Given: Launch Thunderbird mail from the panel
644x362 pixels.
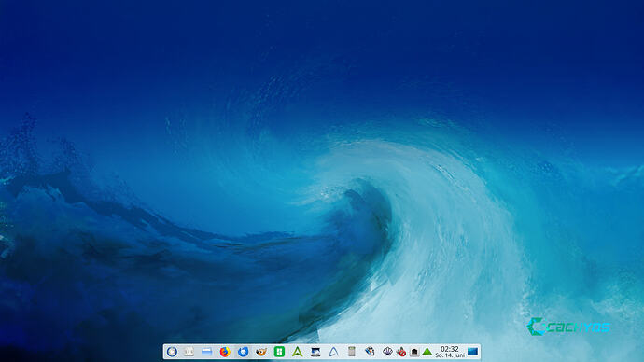Looking at the screenshot, I should tap(244, 352).
